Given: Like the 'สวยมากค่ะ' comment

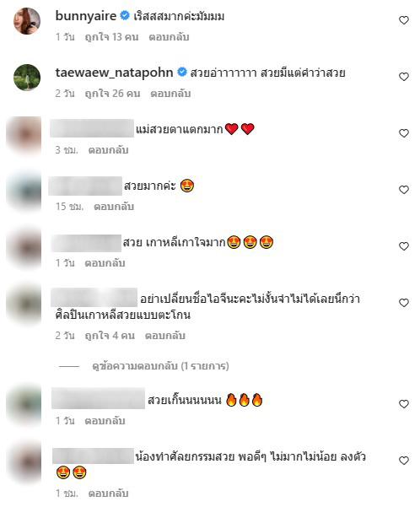Looking at the screenshot, I should coord(403,190).
